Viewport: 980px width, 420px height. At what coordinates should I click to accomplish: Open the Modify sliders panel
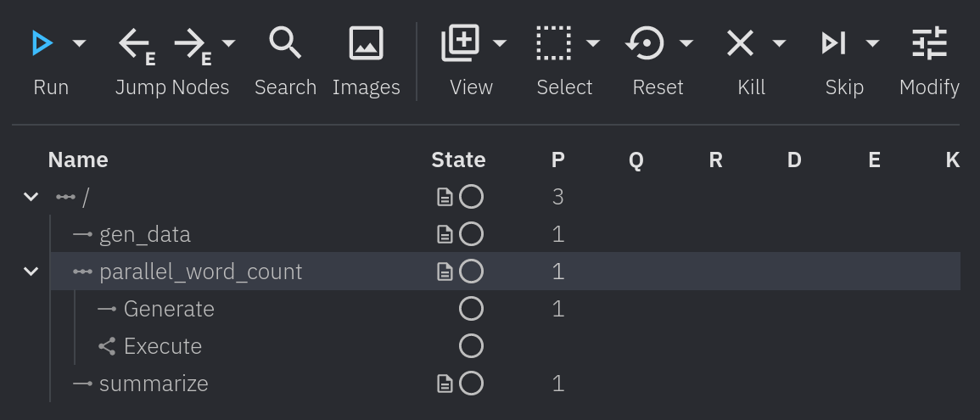coord(929,42)
